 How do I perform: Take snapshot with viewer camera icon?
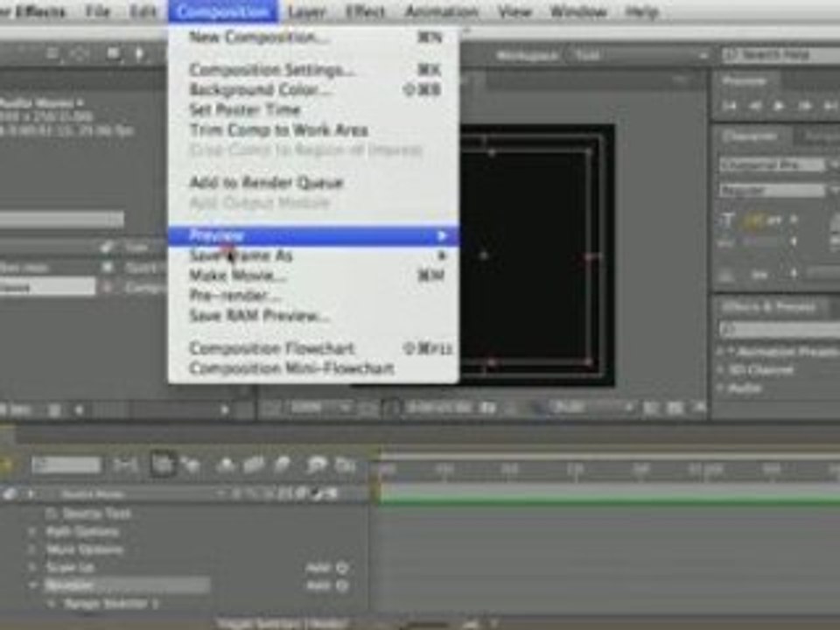click(487, 409)
